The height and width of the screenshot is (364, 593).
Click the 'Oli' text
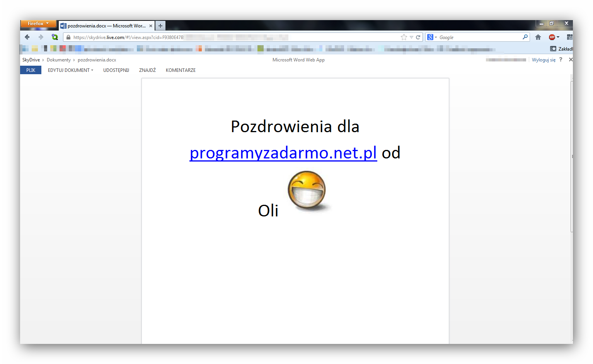[x=268, y=211]
